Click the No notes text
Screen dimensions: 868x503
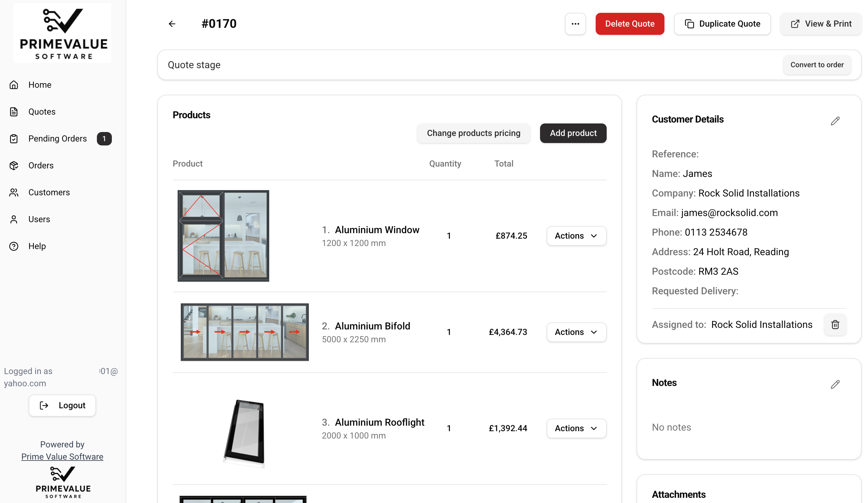[x=671, y=427]
